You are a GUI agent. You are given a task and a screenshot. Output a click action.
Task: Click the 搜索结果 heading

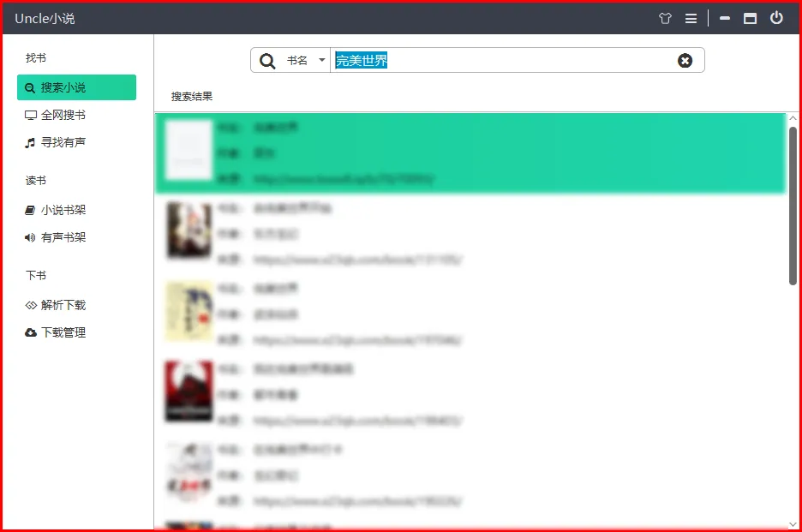point(192,96)
